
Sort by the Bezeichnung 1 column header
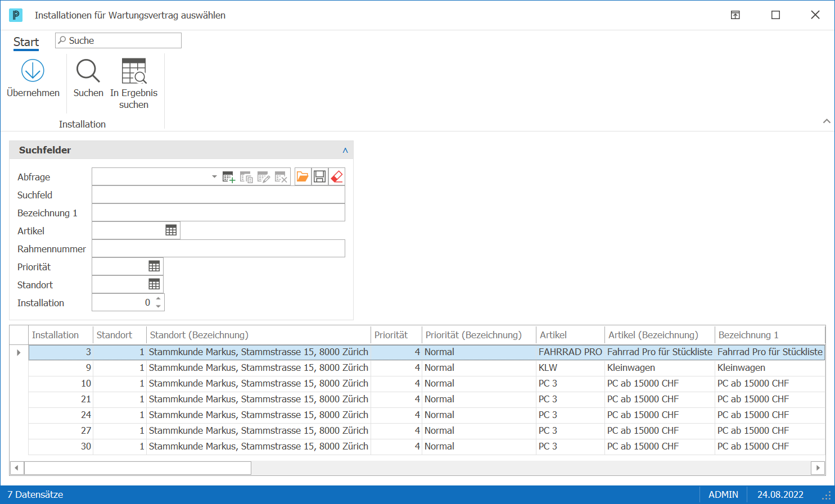[770, 335]
